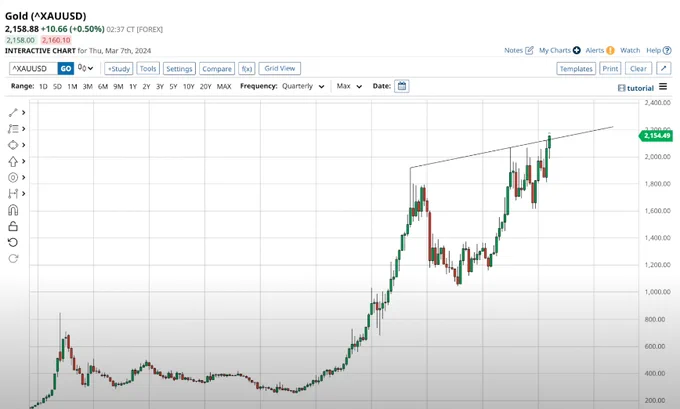Open Notes link
Viewport: 680px width, 409px height.
pos(519,50)
